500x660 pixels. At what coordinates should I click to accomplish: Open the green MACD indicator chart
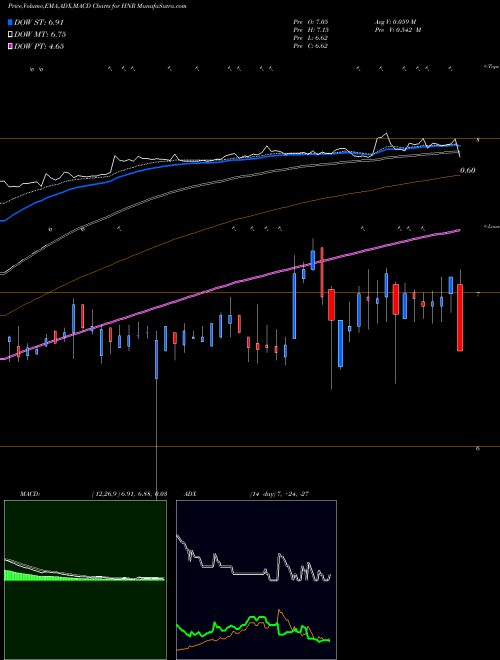(85, 580)
